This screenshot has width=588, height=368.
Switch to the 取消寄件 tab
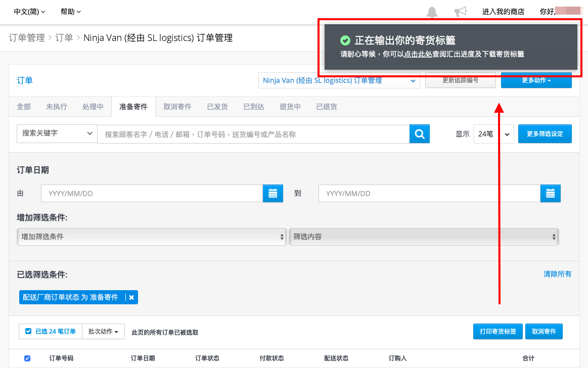pos(177,107)
